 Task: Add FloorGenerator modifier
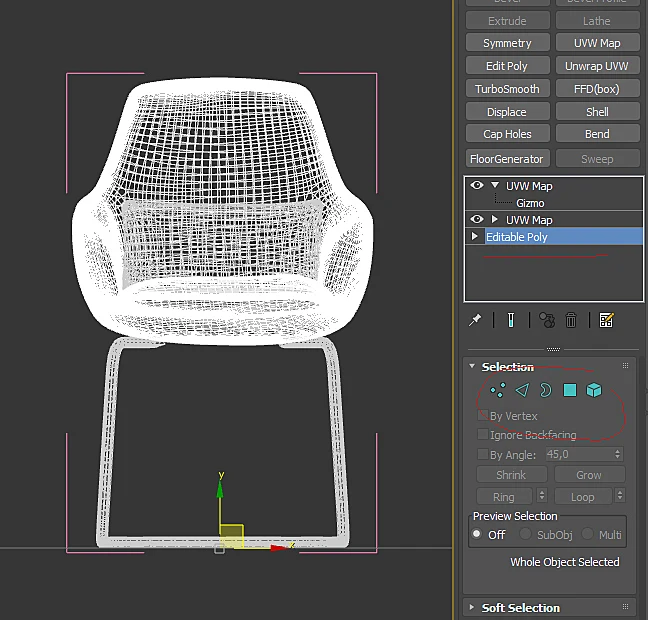point(507,159)
